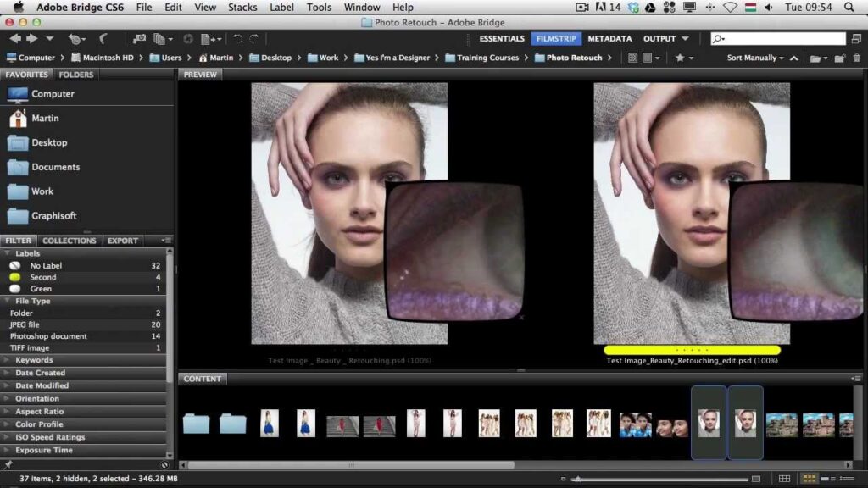868x488 pixels.
Task: Switch to the Metadata workspace
Action: point(609,39)
